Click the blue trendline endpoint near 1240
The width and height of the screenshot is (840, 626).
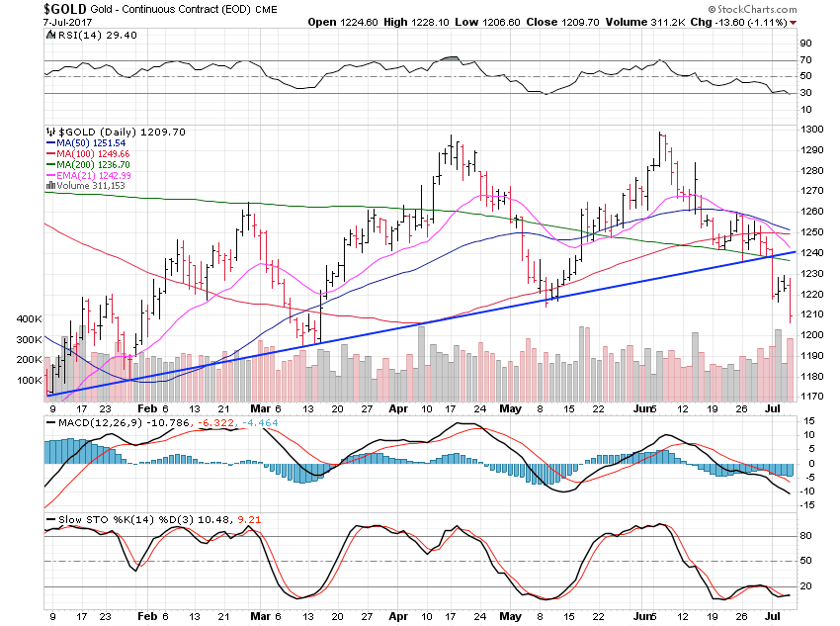[795, 252]
